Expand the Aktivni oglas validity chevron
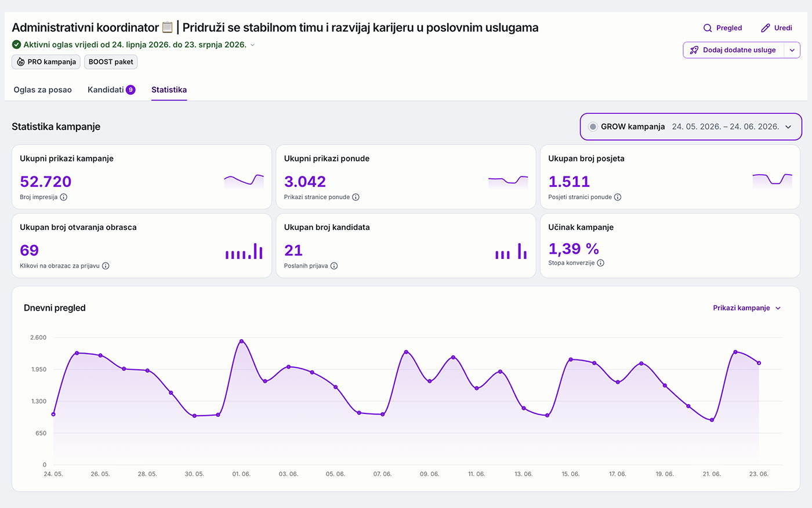 252,45
